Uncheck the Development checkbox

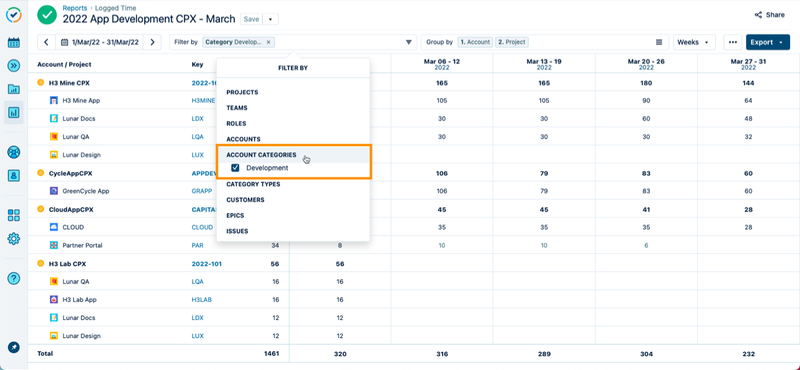click(x=235, y=167)
